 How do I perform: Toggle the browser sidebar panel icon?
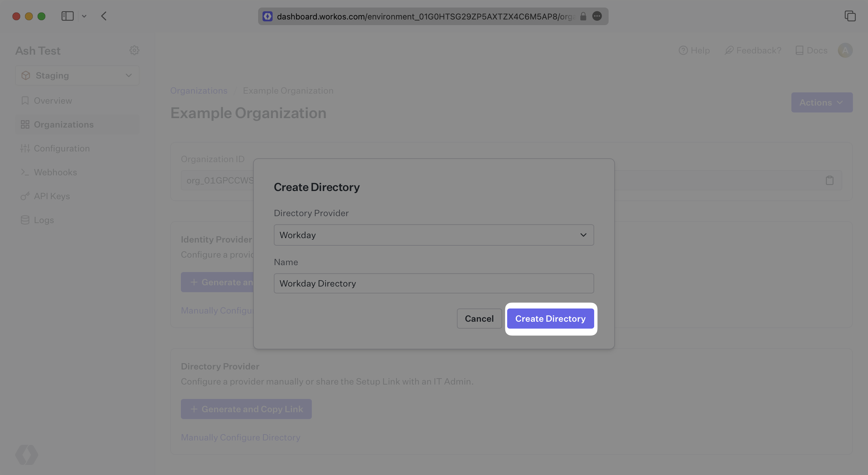click(68, 16)
